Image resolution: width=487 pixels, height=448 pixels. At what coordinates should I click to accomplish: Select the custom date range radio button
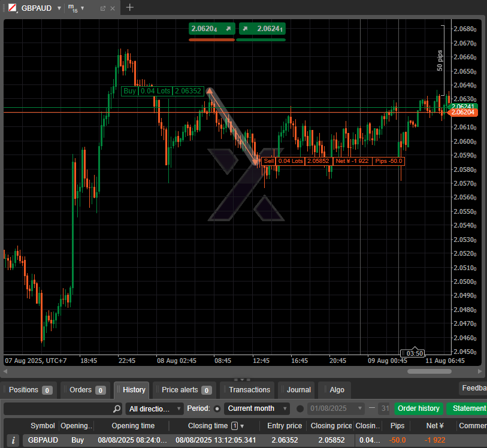[300, 408]
